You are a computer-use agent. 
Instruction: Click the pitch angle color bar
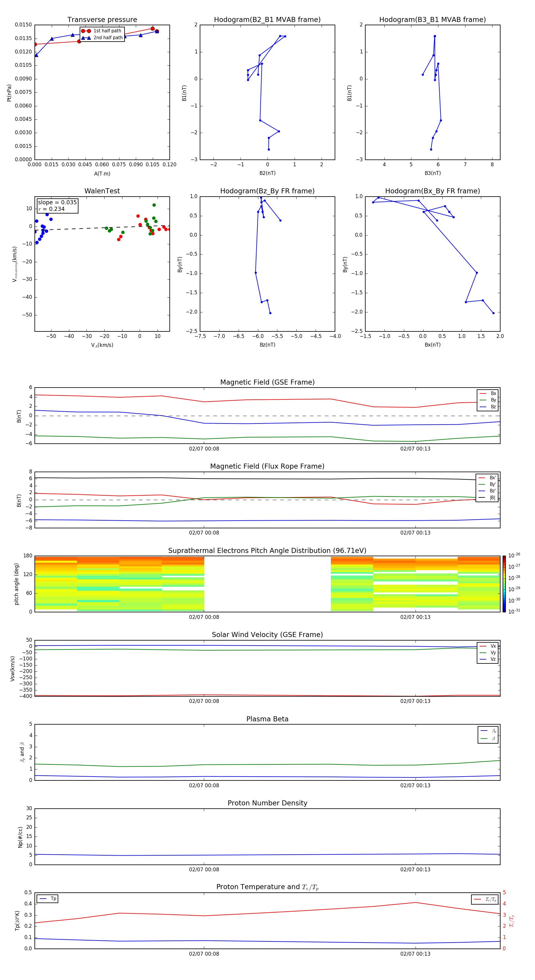(504, 584)
